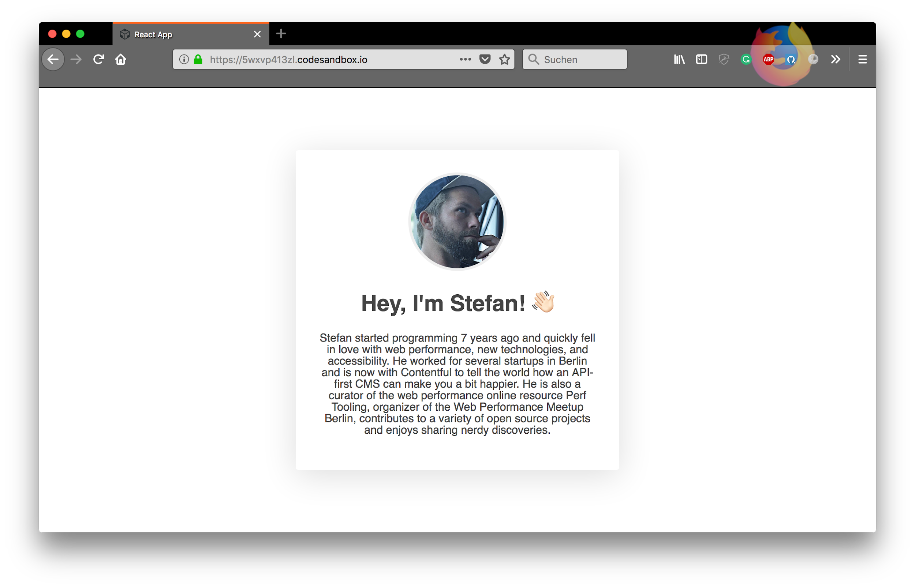Click the shield protection icon in toolbar

tap(724, 59)
